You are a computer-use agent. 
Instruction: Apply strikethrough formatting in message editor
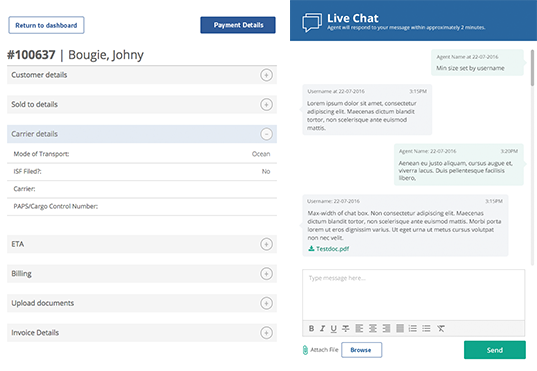[346, 329]
